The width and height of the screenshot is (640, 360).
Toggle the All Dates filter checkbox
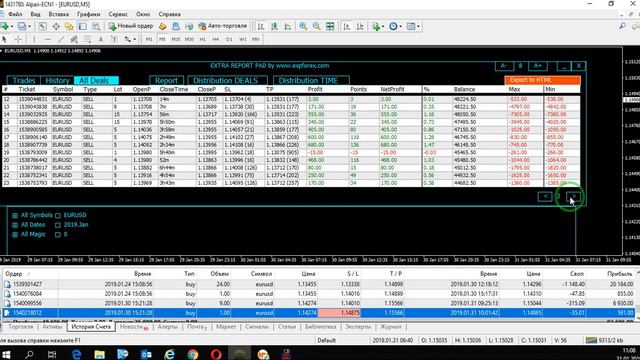(15, 225)
